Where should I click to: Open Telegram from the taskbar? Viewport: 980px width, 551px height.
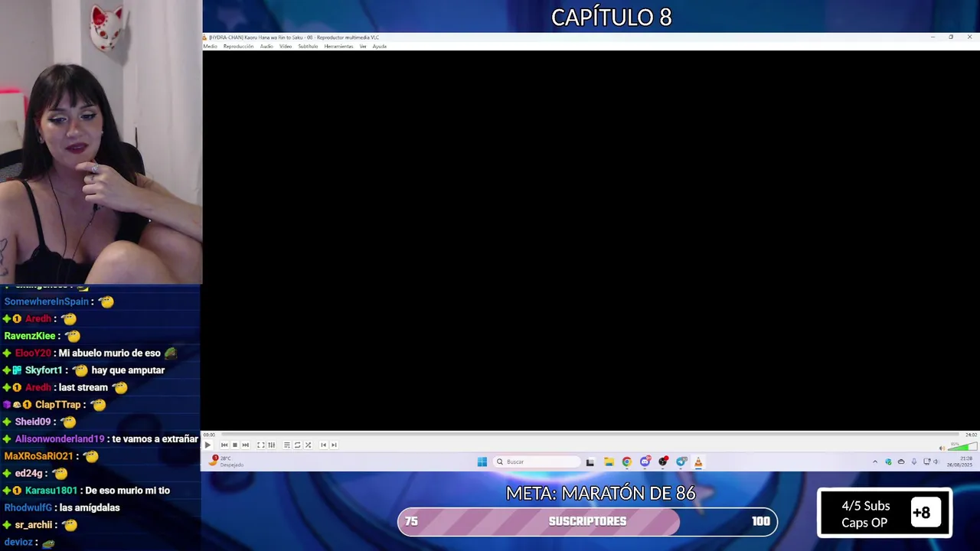[681, 461]
